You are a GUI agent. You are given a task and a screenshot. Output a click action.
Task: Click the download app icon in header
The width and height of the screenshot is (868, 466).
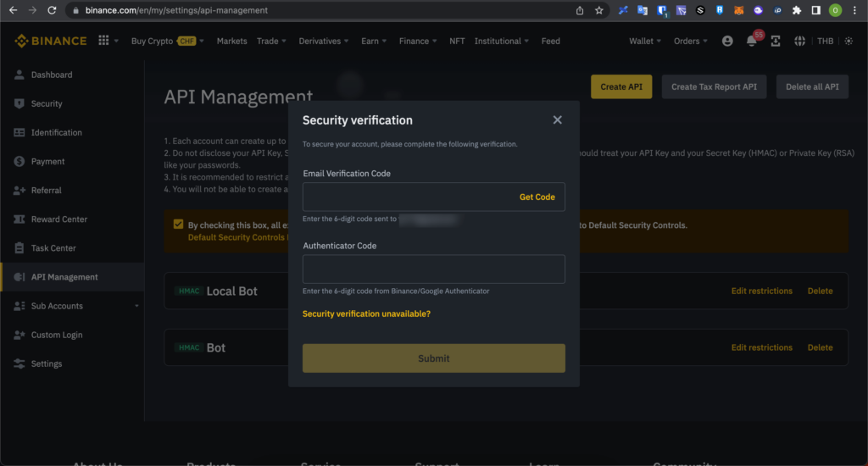coord(776,41)
